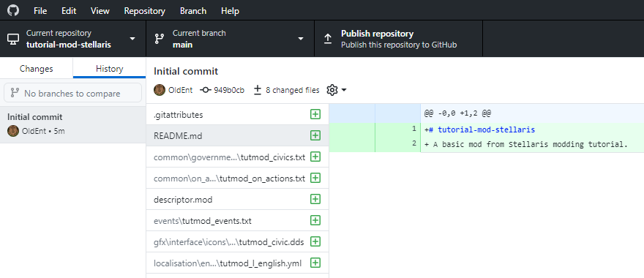644x278 pixels.
Task: Click the GitHub logo icon
Action: point(13,10)
